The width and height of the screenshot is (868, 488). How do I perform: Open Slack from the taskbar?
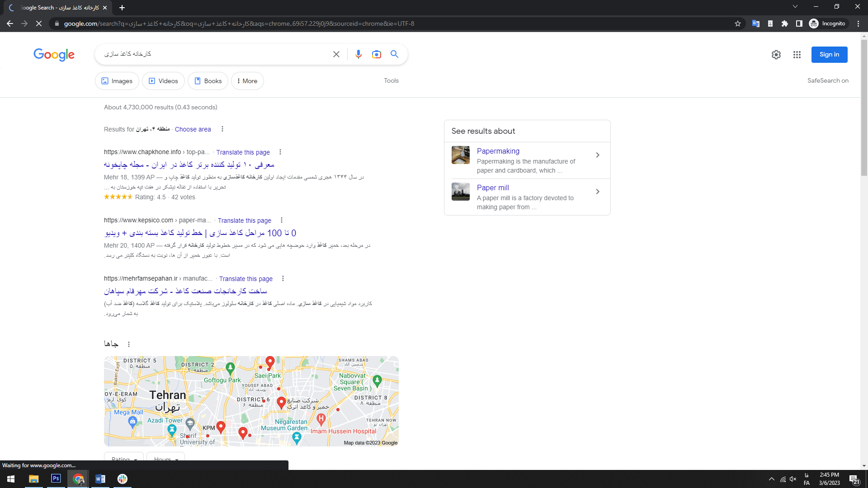pyautogui.click(x=123, y=479)
